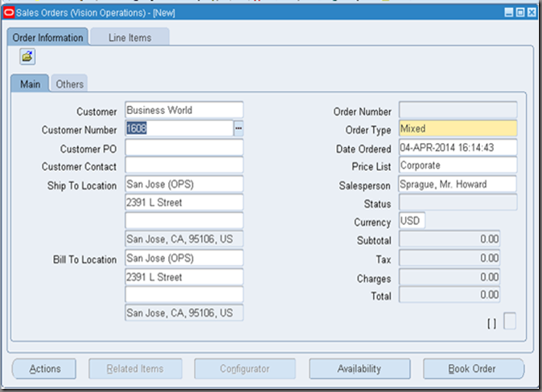Select the Order Type field showing Mixed
The width and height of the screenshot is (542, 392).
[457, 129]
